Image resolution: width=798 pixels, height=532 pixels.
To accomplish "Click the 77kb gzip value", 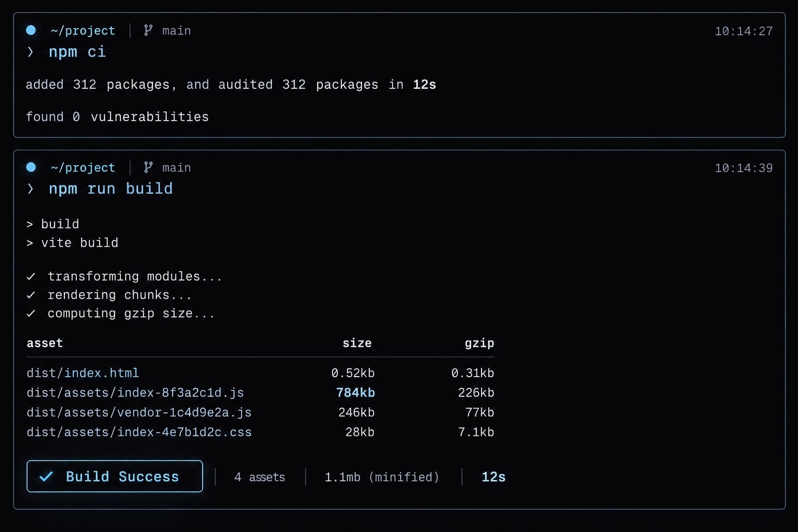I will pos(480,413).
